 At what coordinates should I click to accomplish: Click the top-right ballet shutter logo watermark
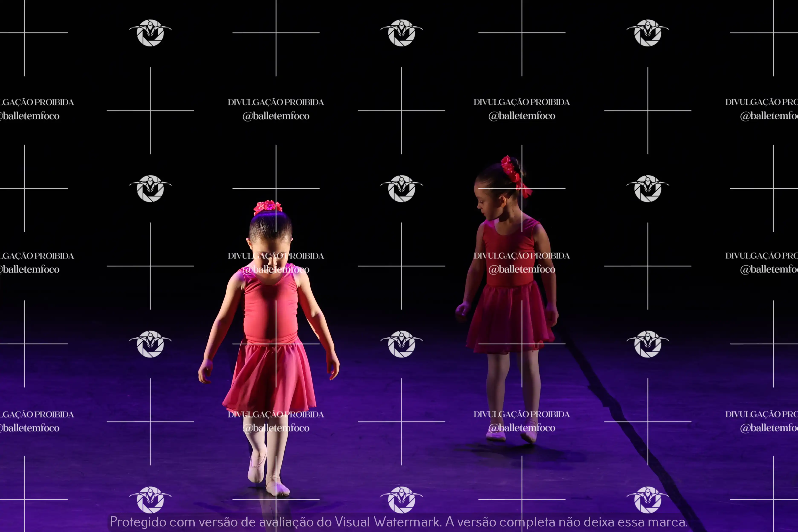pos(647,33)
